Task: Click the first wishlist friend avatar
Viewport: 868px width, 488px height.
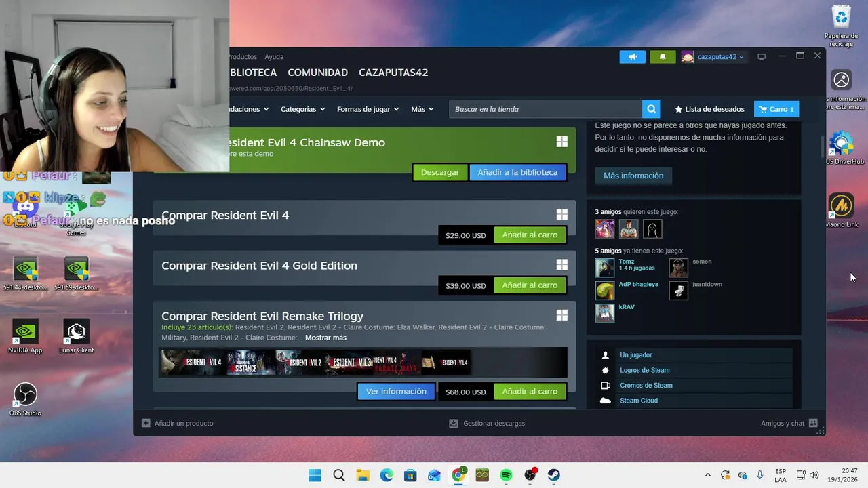Action: (x=605, y=229)
